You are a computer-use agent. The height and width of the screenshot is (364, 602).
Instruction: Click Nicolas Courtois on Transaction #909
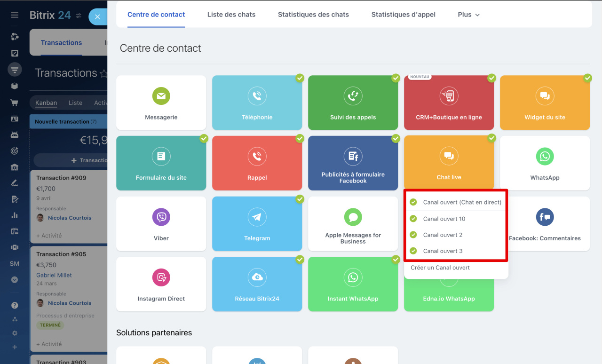(70, 218)
